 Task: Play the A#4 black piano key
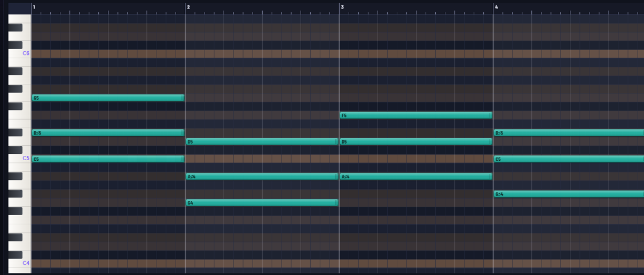[15, 176]
